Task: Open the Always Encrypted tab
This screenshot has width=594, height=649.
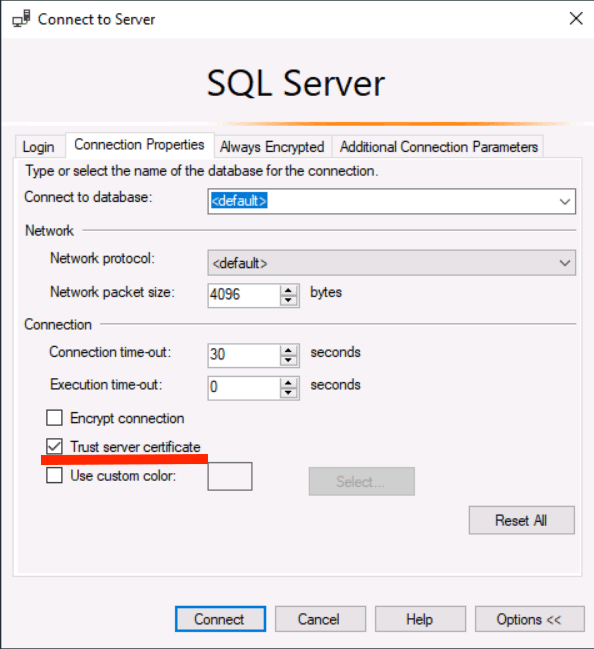Action: (272, 147)
